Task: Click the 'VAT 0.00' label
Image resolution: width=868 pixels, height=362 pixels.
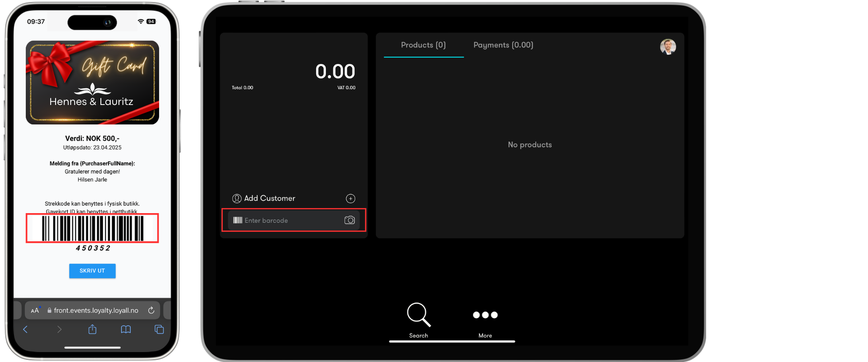Action: [x=346, y=88]
